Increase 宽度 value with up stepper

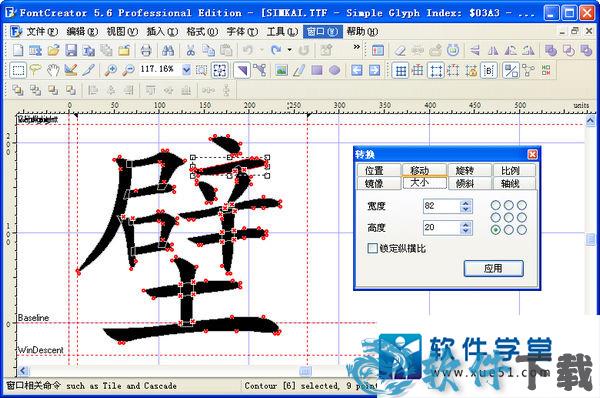pyautogui.click(x=466, y=203)
